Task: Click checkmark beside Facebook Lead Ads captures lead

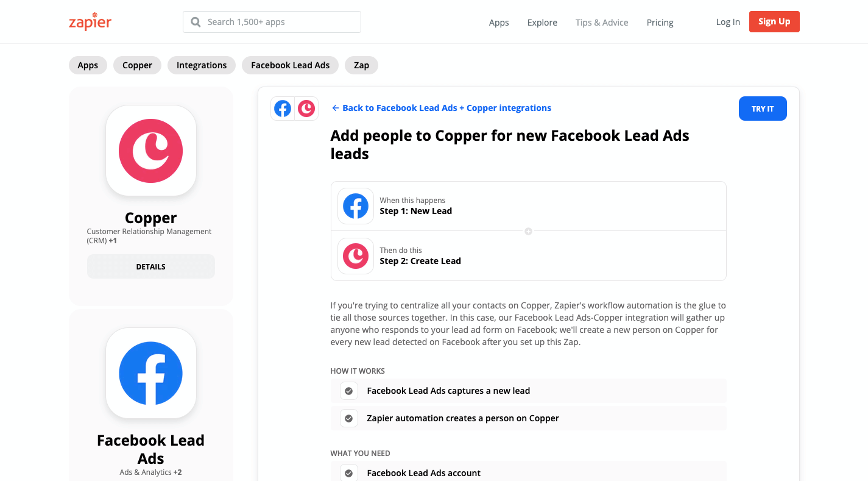Action: [349, 391]
